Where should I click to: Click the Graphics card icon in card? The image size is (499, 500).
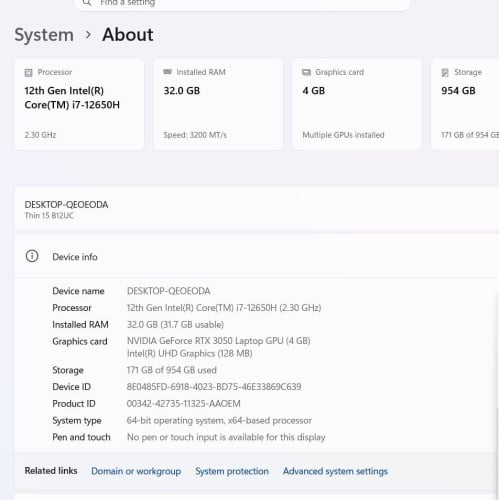pos(306,72)
